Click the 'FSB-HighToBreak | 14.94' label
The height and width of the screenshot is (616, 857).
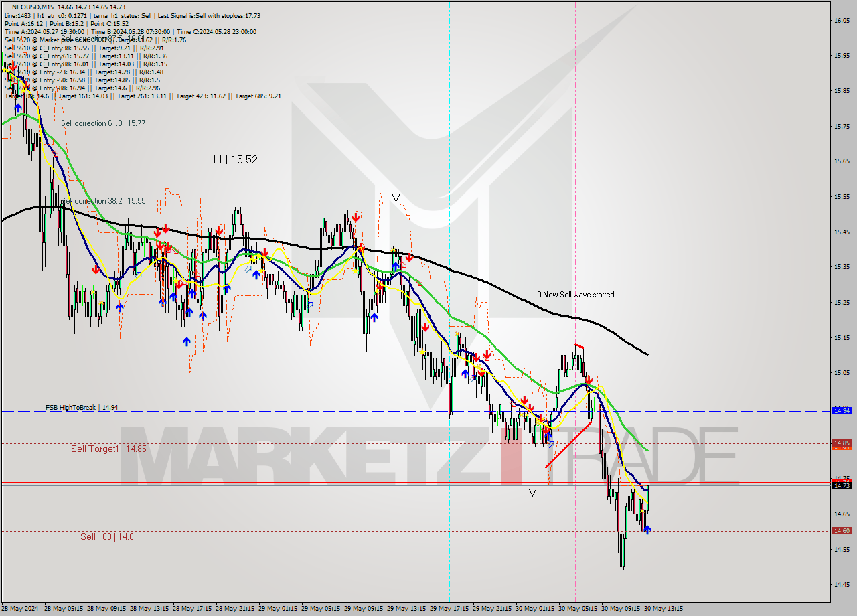point(82,407)
